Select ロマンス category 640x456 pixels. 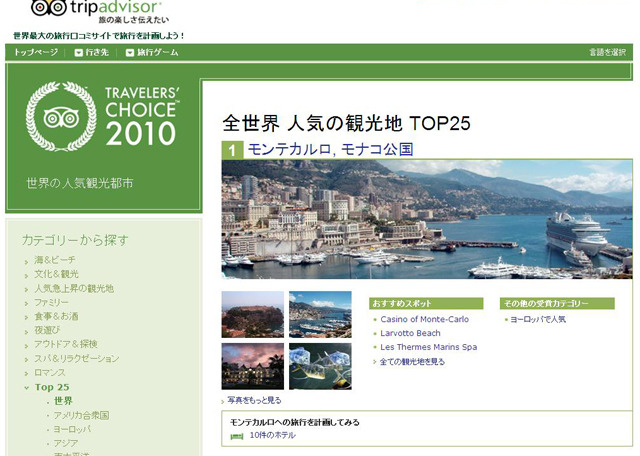50,372
